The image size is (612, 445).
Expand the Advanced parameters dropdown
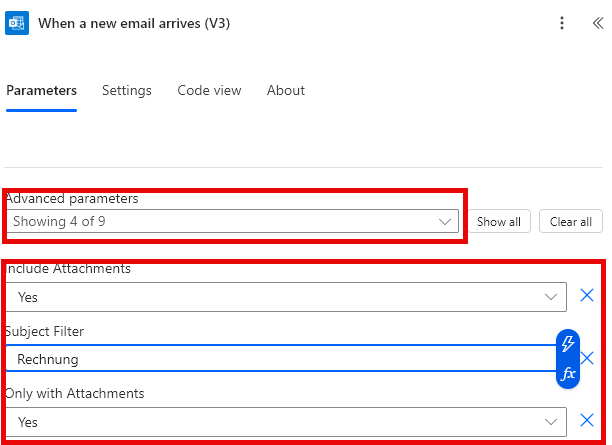[x=232, y=221]
